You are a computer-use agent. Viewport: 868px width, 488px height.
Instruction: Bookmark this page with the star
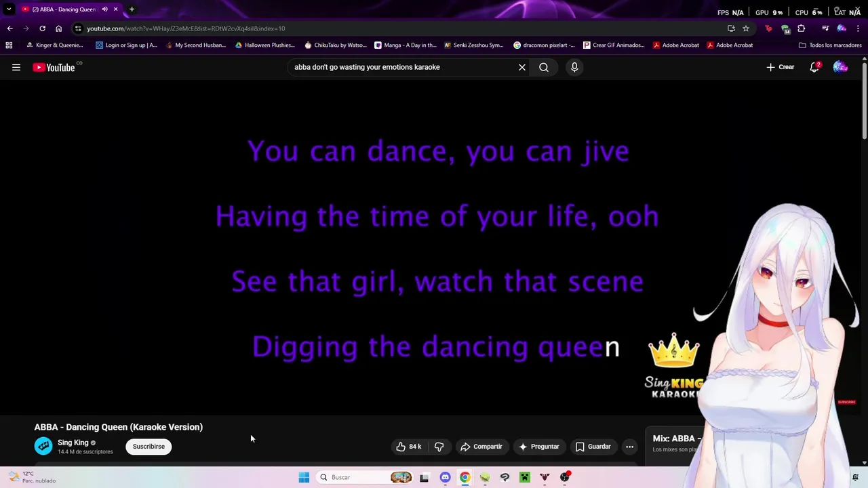coord(746,28)
